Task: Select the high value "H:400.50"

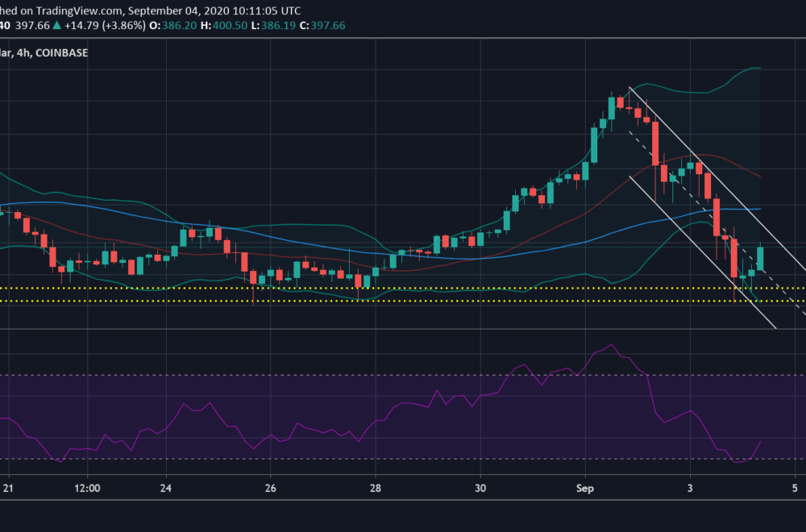Action: pos(223,26)
